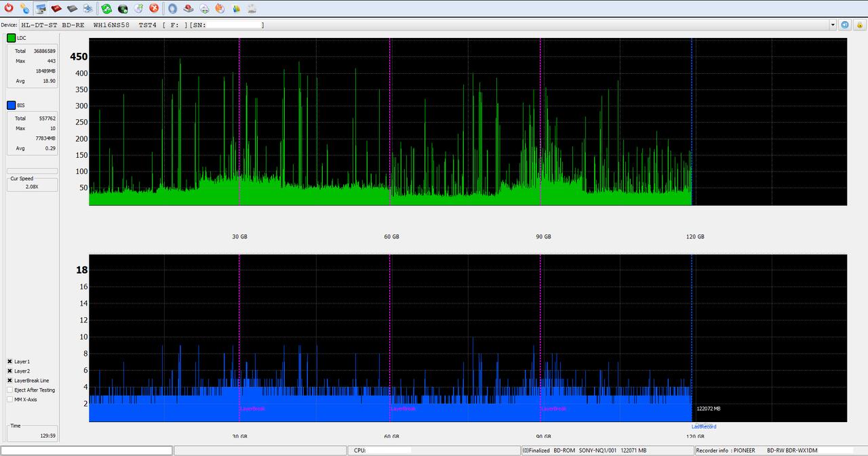Click the red drive toolbar icon
Image resolution: width=868 pixels, height=456 pixels.
[56, 8]
